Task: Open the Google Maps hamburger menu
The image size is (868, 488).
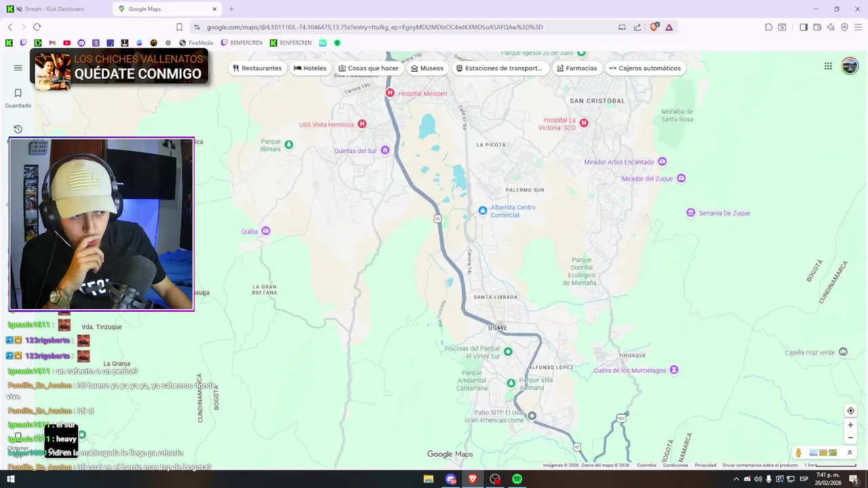Action: click(x=18, y=68)
